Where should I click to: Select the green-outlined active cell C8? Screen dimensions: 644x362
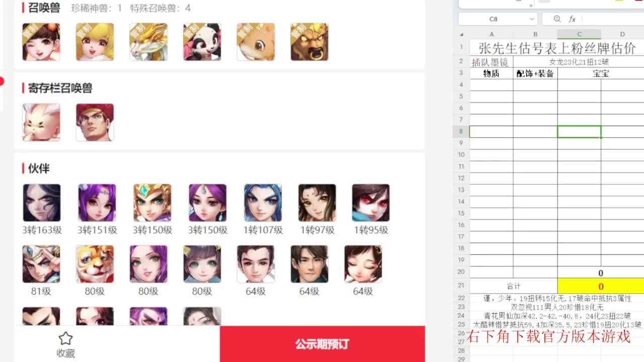(x=579, y=131)
